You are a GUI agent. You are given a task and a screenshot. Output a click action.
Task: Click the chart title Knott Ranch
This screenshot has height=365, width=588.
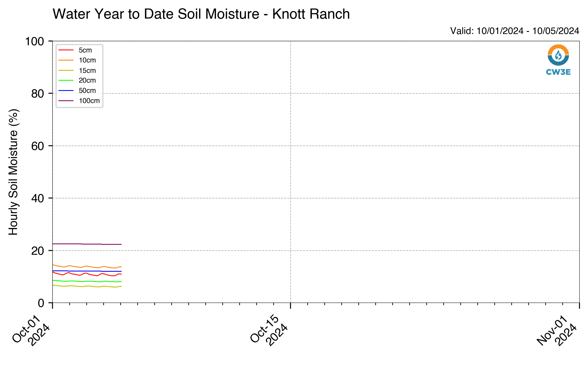(x=311, y=14)
